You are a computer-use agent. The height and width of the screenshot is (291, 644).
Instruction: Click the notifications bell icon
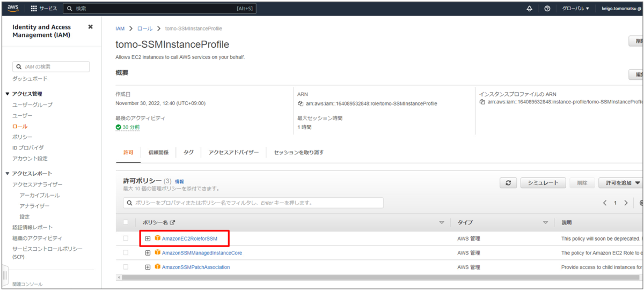coord(530,9)
